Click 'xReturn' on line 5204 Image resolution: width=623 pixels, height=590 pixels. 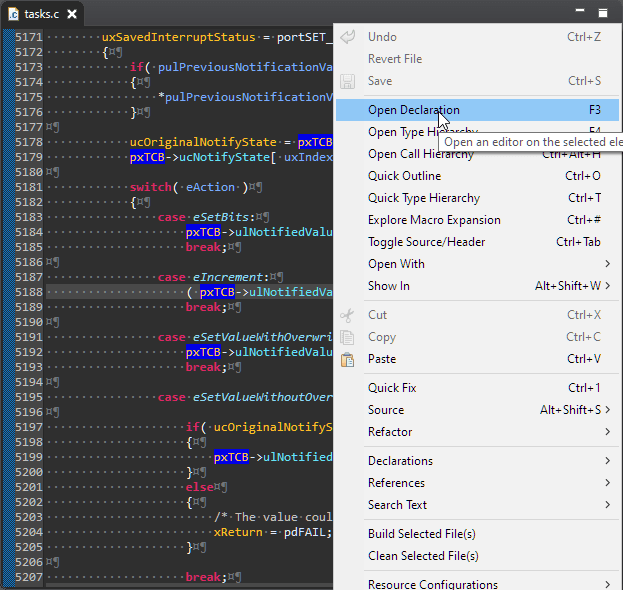238,532
